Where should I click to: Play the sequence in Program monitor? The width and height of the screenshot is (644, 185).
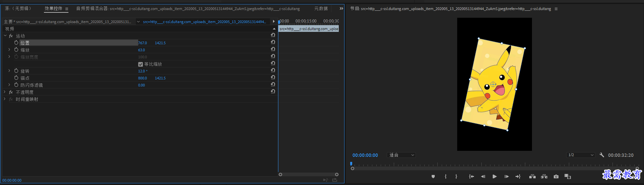point(495,177)
